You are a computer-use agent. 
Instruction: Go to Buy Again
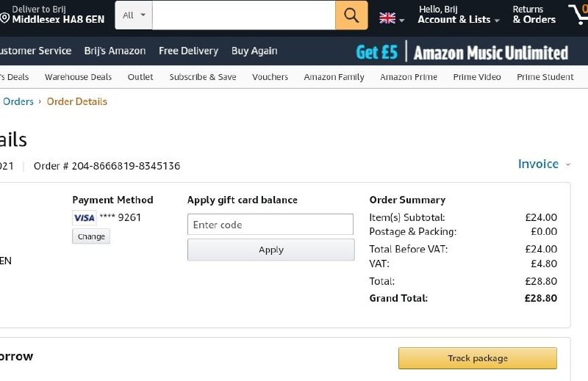(x=254, y=51)
